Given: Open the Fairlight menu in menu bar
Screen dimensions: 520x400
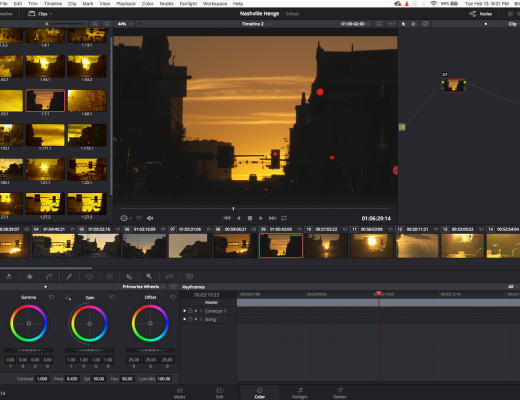Looking at the screenshot, I should [189, 4].
